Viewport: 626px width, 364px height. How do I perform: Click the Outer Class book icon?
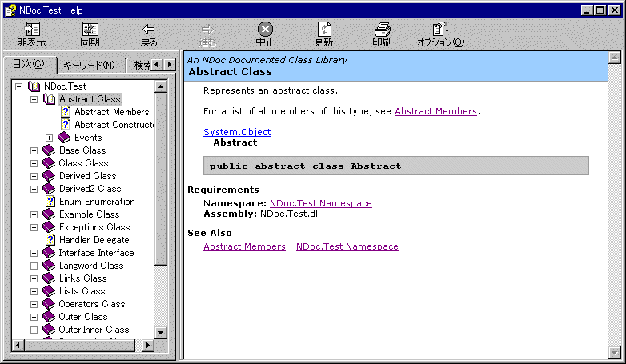[x=49, y=317]
